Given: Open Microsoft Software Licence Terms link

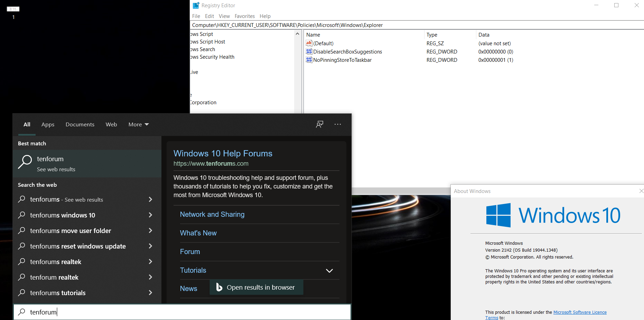Looking at the screenshot, I should click(x=580, y=312).
